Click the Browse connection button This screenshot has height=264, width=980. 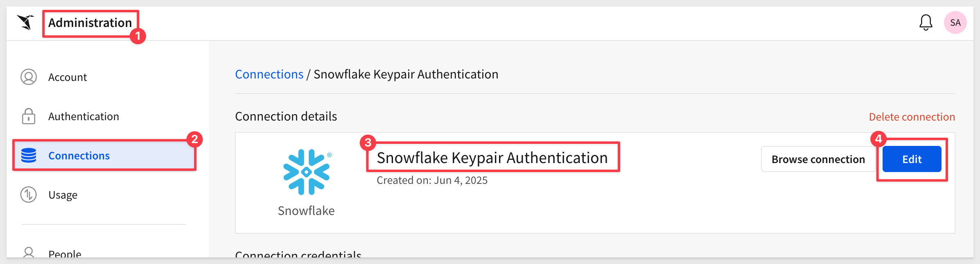[x=818, y=159]
